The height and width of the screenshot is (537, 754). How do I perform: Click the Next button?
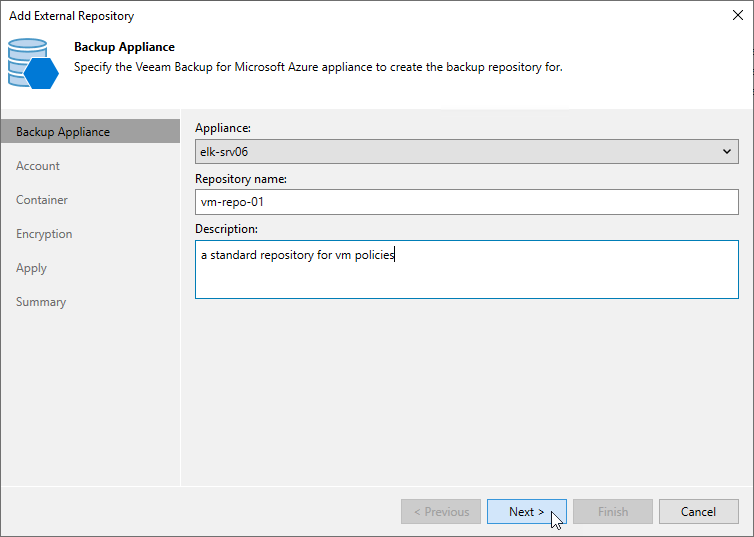(x=527, y=512)
